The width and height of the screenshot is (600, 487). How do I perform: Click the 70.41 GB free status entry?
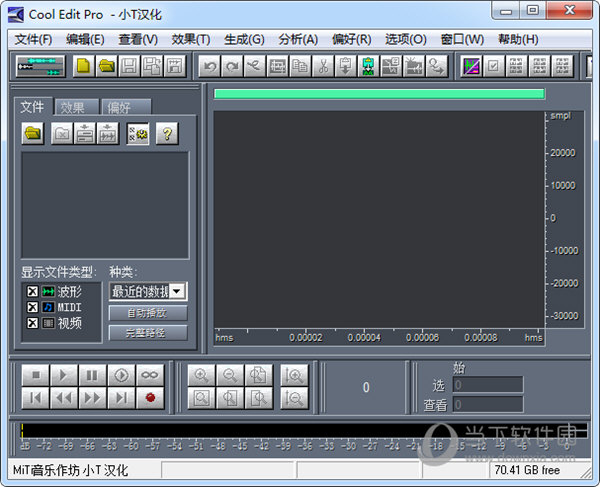pyautogui.click(x=527, y=470)
